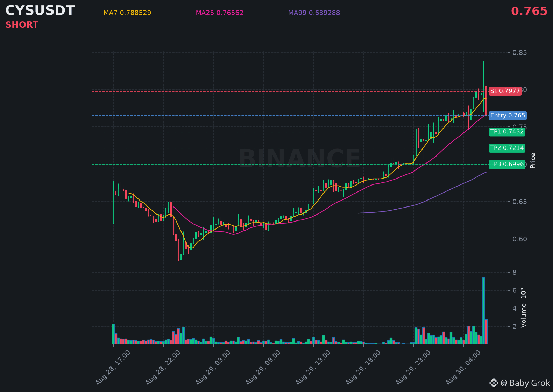This screenshot has width=553, height=392.
Task: Click the 4 tick on volume axis
Action: tap(515, 308)
